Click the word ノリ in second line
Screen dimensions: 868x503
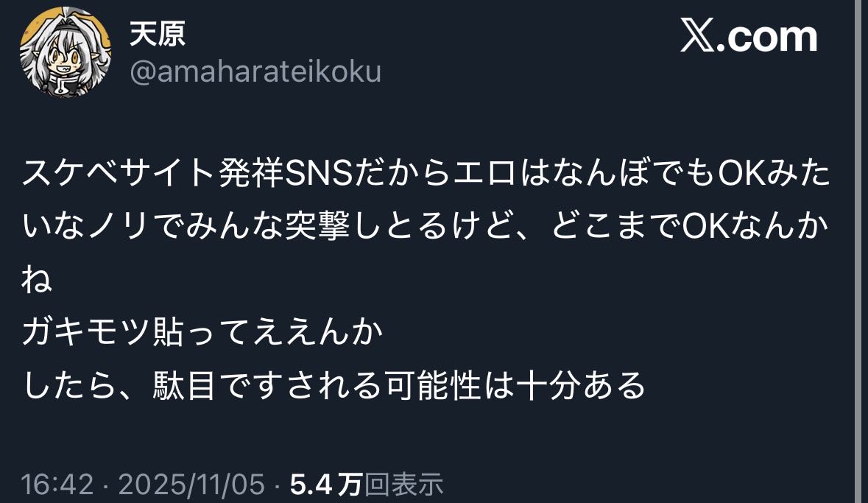click(118, 226)
